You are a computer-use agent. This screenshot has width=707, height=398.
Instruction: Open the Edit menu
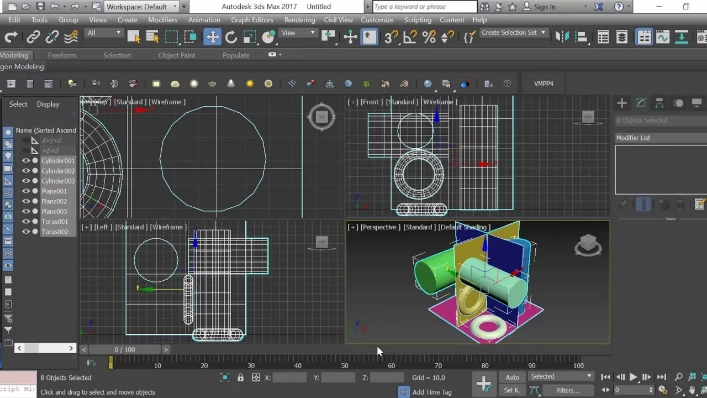(x=14, y=20)
